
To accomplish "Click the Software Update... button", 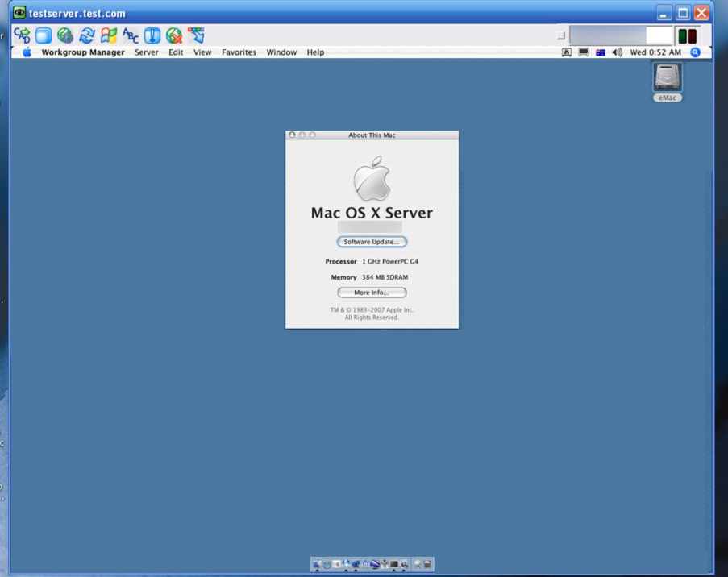I will 372,242.
